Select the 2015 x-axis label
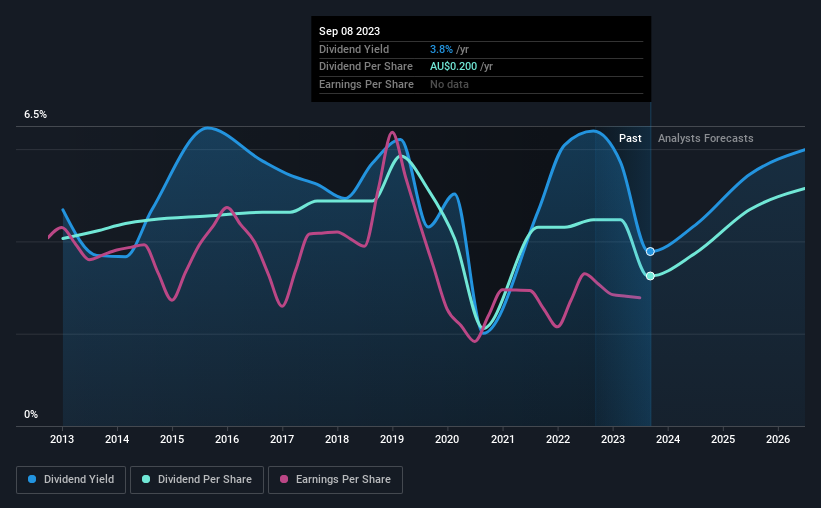 coord(172,439)
